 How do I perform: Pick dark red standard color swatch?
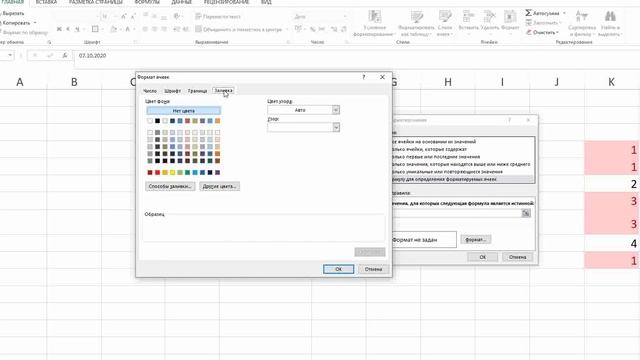(150, 173)
